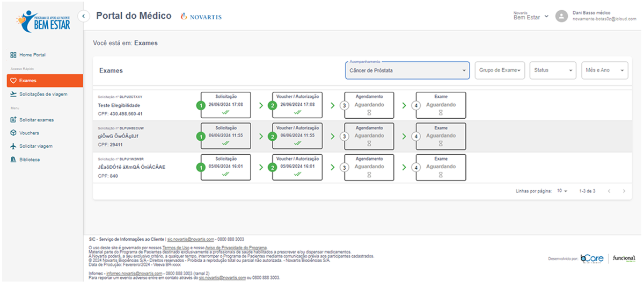644x295 pixels.
Task: Click the Solicitar exames icon in the menu
Action: pyautogui.click(x=13, y=120)
